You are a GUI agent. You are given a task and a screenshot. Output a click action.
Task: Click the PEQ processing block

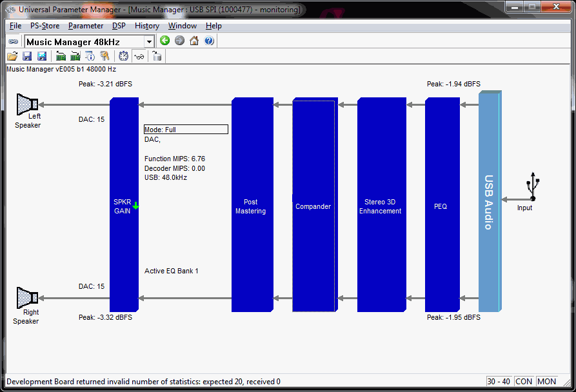[x=441, y=206]
